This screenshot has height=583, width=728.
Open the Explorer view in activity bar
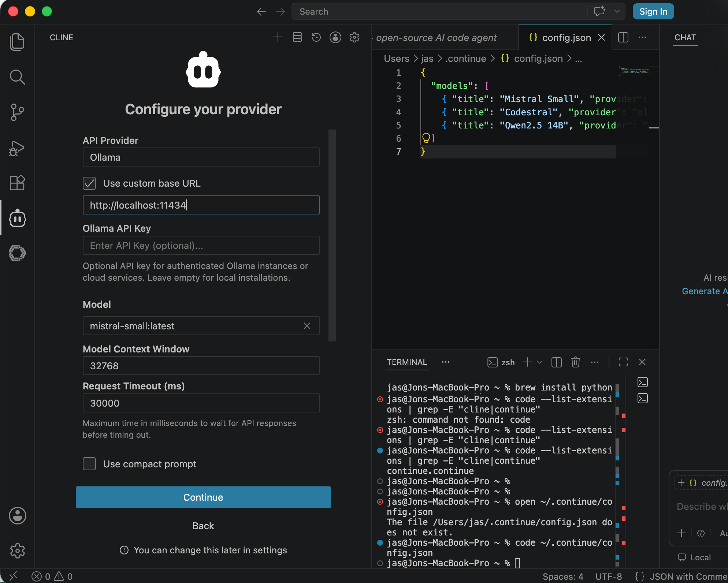(x=17, y=42)
